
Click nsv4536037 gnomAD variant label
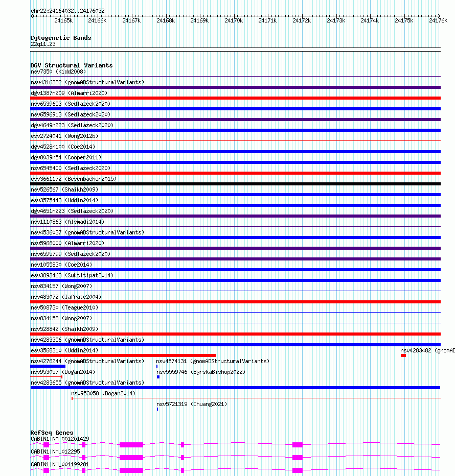pos(87,232)
